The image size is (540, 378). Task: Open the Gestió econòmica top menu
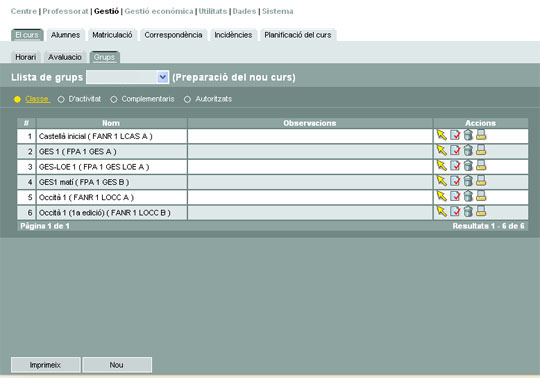pos(159,11)
